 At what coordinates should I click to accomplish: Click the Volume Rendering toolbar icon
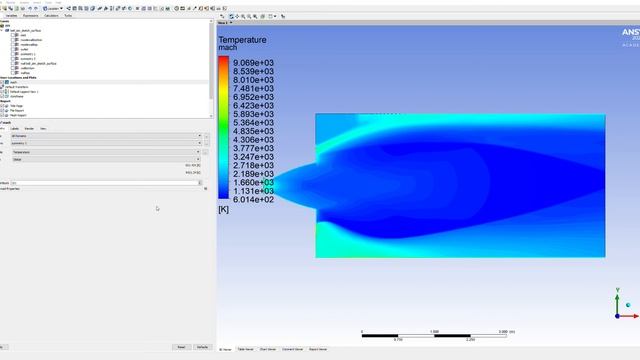tap(92, 9)
